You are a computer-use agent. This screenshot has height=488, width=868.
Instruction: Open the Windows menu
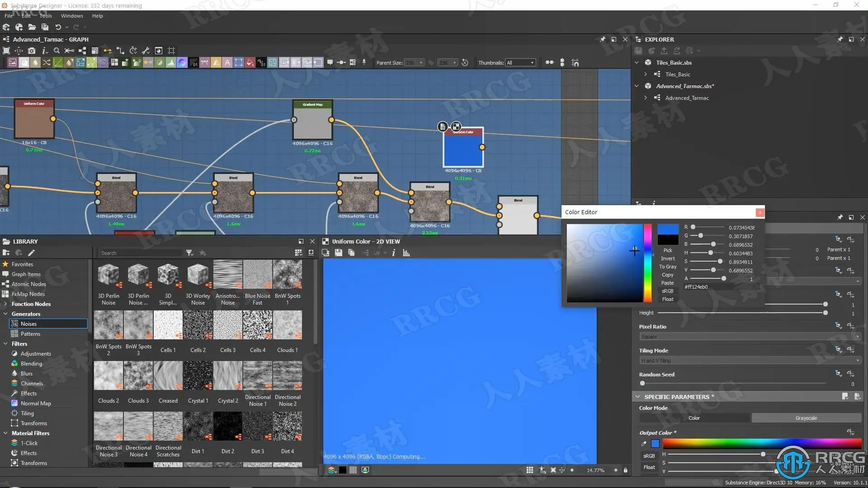pyautogui.click(x=72, y=16)
